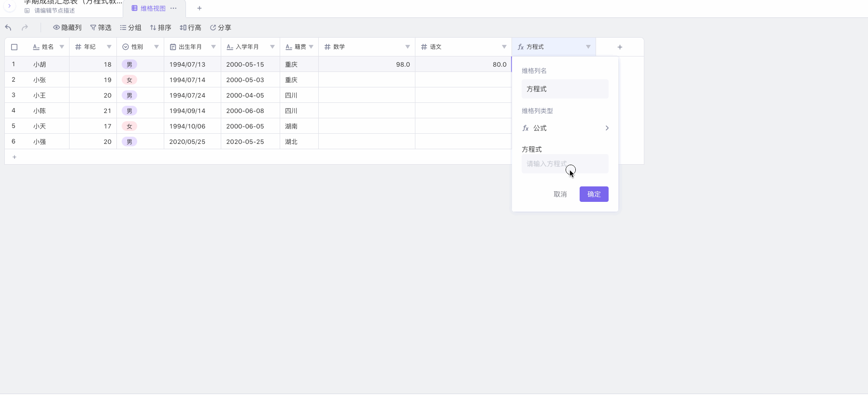868x396 pixels.
Task: Edit the node description 请编辑节点描述
Action: coord(55,11)
